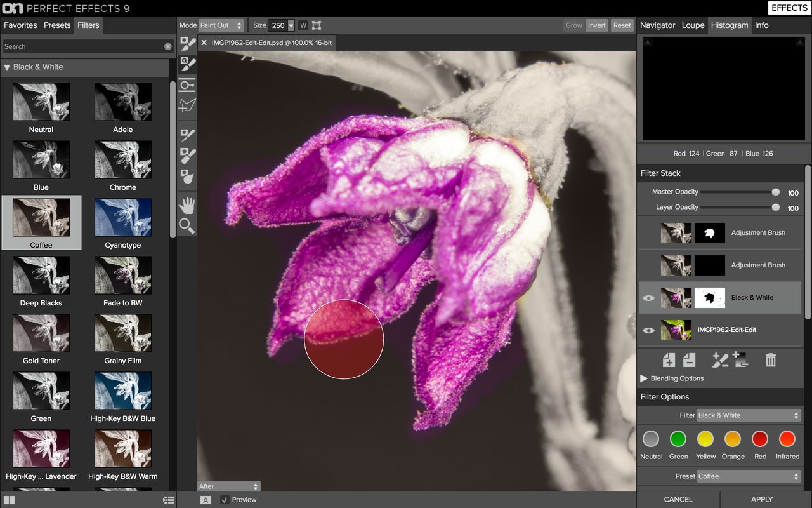The height and width of the screenshot is (508, 812).
Task: Hide the IMGP1962-Edit-Edit layer eye
Action: pyautogui.click(x=648, y=330)
